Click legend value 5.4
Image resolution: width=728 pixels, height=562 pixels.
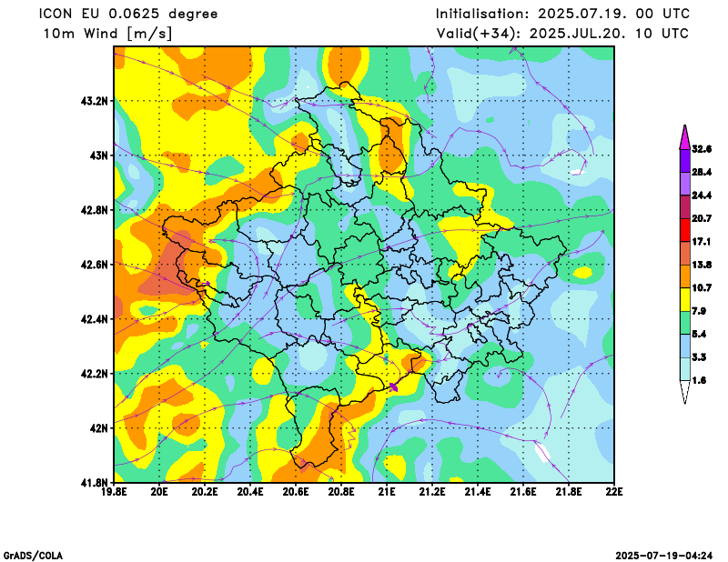point(699,335)
